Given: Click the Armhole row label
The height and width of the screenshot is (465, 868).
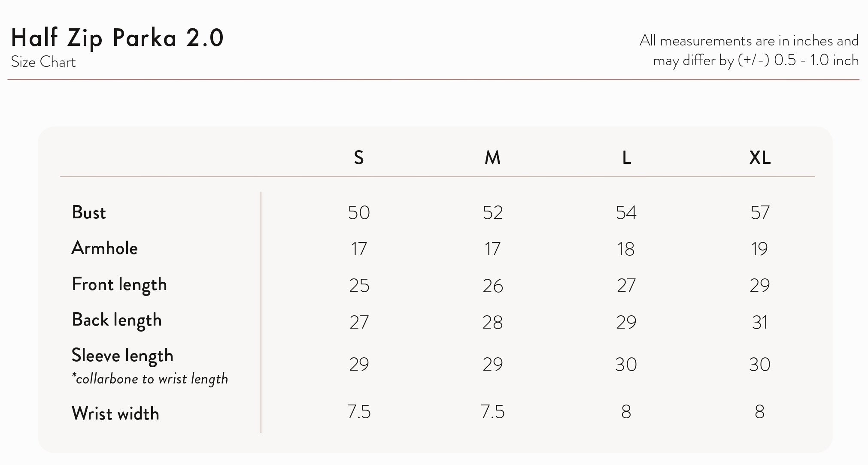Looking at the screenshot, I should pyautogui.click(x=105, y=248).
